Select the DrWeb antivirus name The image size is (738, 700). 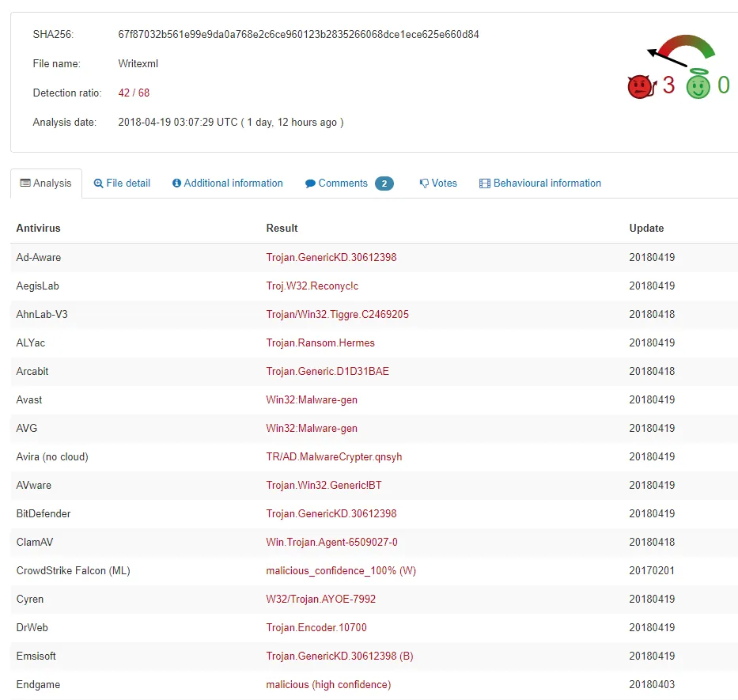(32, 627)
